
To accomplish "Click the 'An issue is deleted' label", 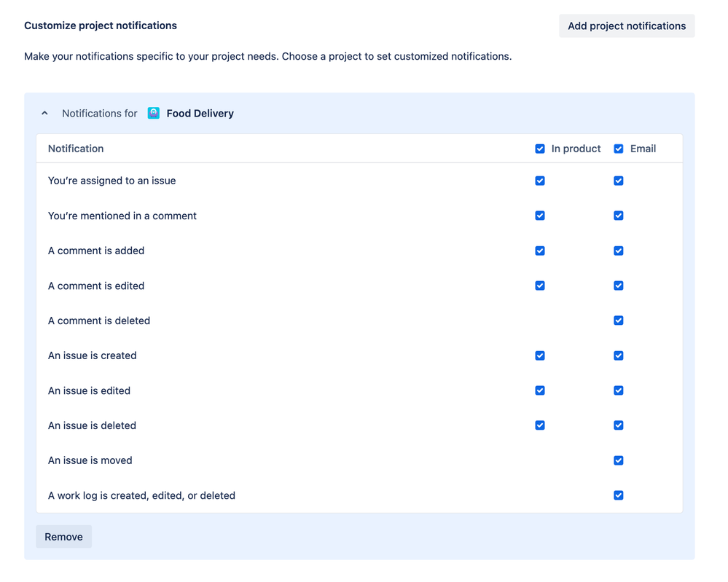I will [x=92, y=425].
